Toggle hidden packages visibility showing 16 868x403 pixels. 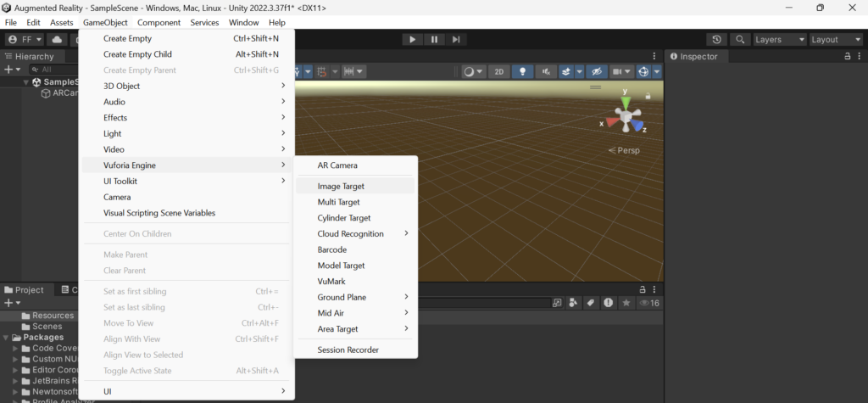(649, 303)
